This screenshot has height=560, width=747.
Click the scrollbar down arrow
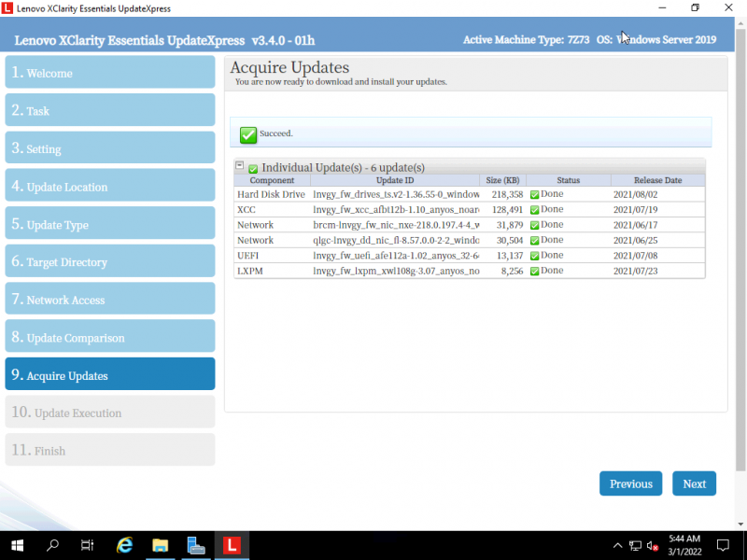(x=740, y=525)
